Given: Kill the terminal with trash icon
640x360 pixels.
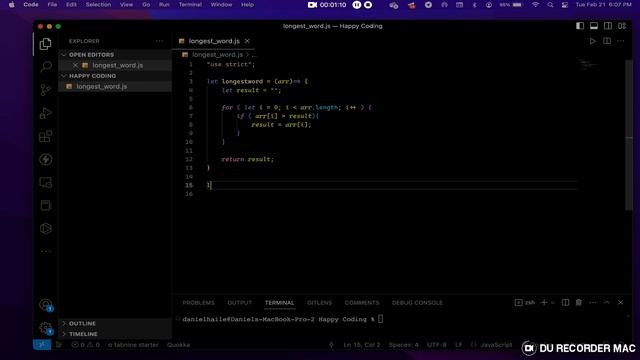Looking at the screenshot, I should (x=579, y=302).
